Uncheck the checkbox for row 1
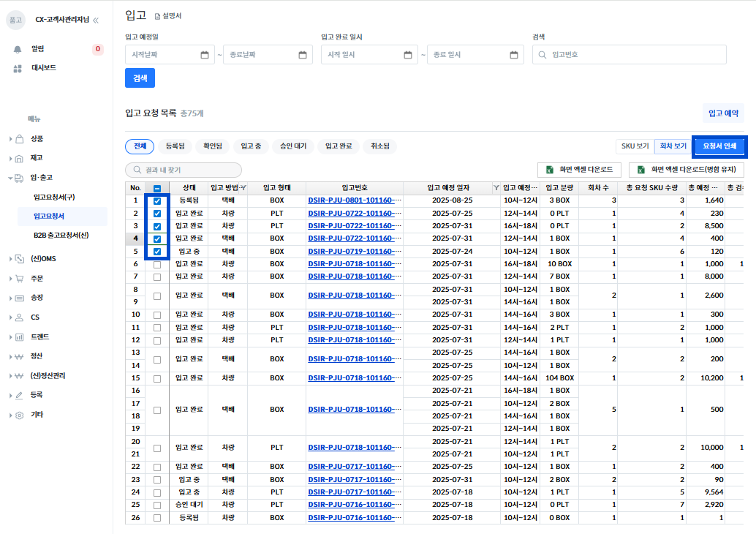 point(157,200)
